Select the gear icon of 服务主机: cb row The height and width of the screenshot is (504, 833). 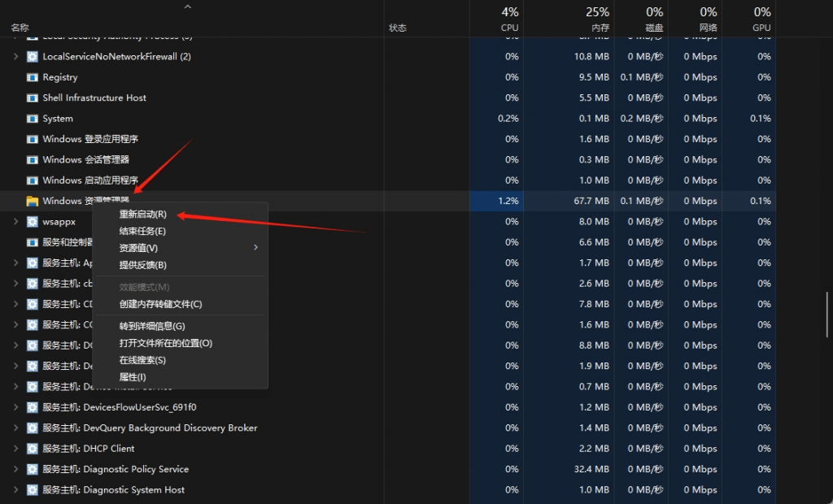pos(33,284)
